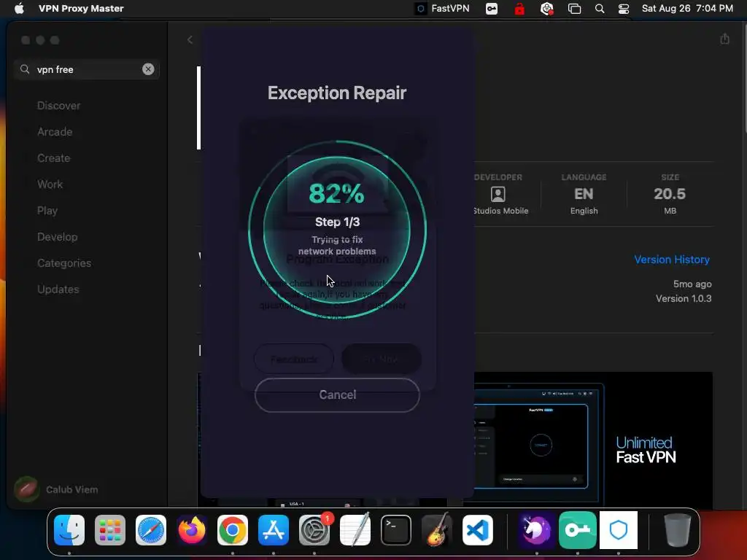Select Discover in the App Store sidebar

58,106
